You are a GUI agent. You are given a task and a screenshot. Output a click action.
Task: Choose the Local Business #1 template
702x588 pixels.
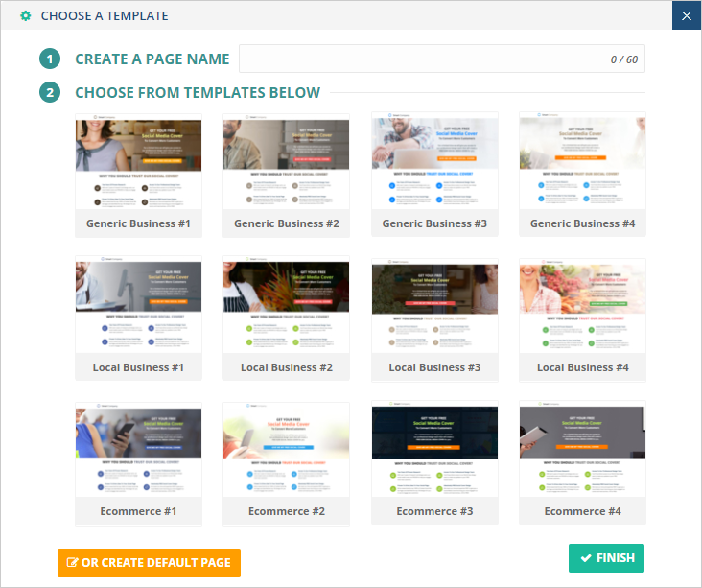coord(138,306)
